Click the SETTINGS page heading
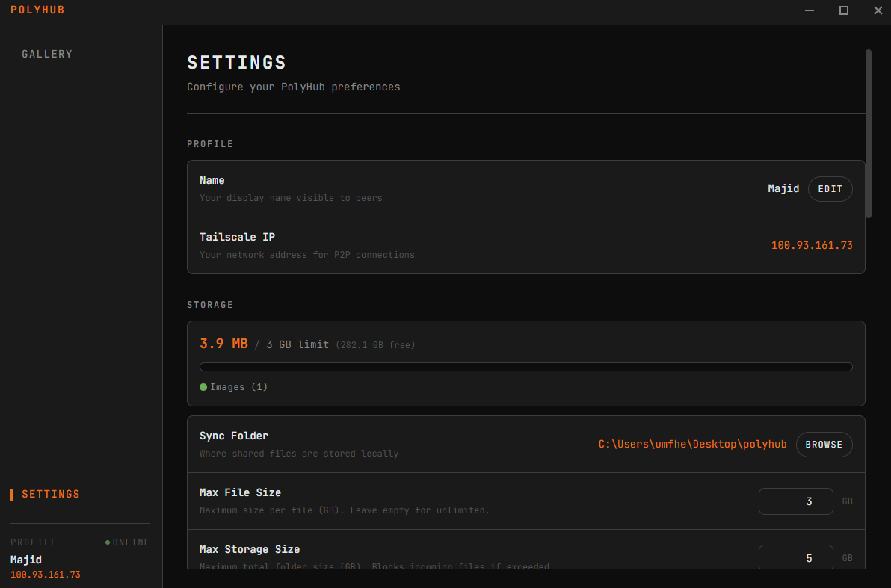This screenshot has width=891, height=588. pos(236,63)
